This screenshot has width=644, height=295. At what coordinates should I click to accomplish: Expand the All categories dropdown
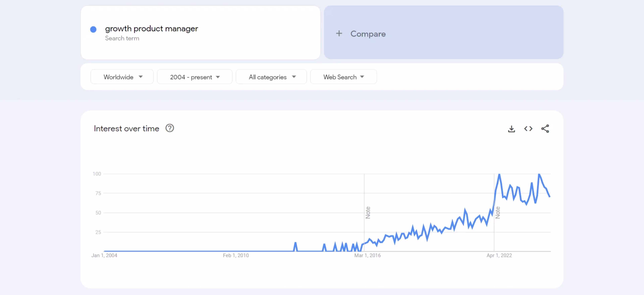(x=271, y=77)
